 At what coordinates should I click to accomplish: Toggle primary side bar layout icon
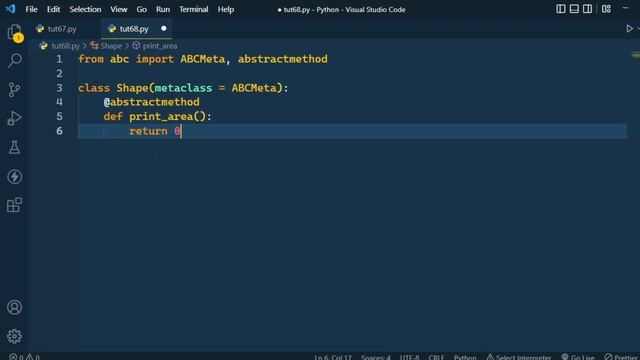pos(561,9)
